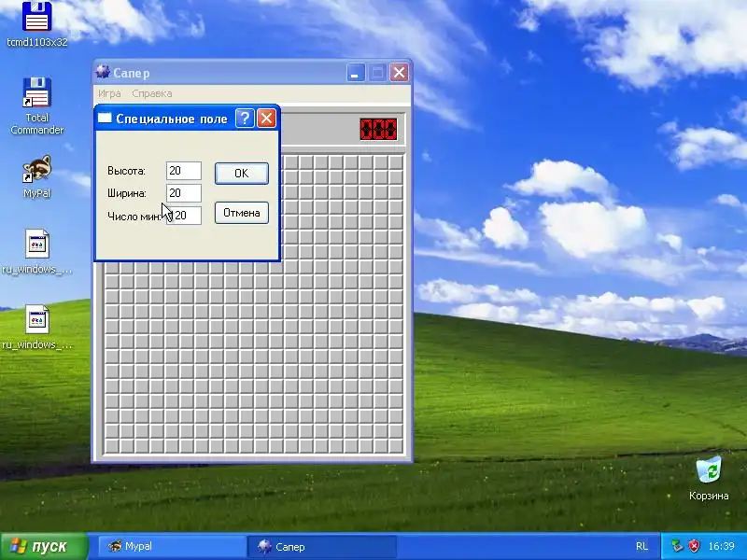The image size is (747, 560).
Task: Click the Число мин input field
Action: point(184,216)
